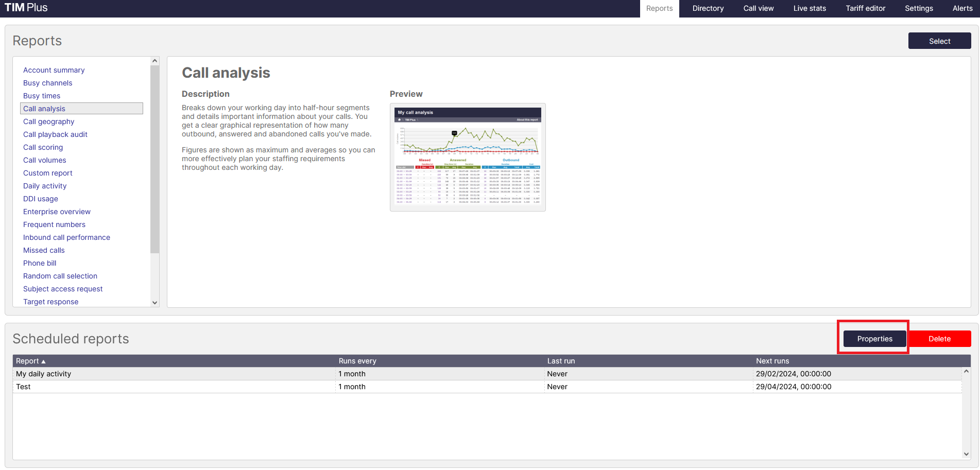Open Call view
Screen dimensions: 980x470
click(758, 8)
